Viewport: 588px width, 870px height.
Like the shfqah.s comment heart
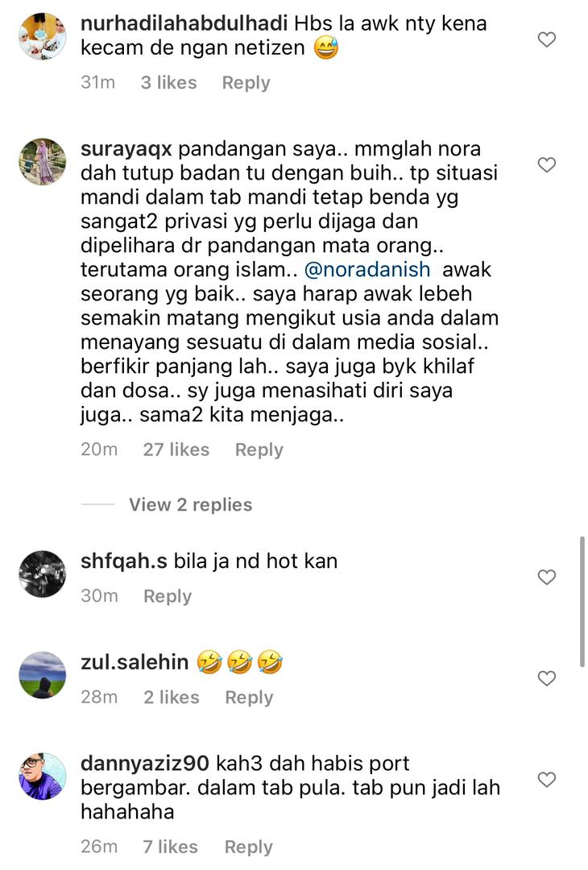click(547, 577)
